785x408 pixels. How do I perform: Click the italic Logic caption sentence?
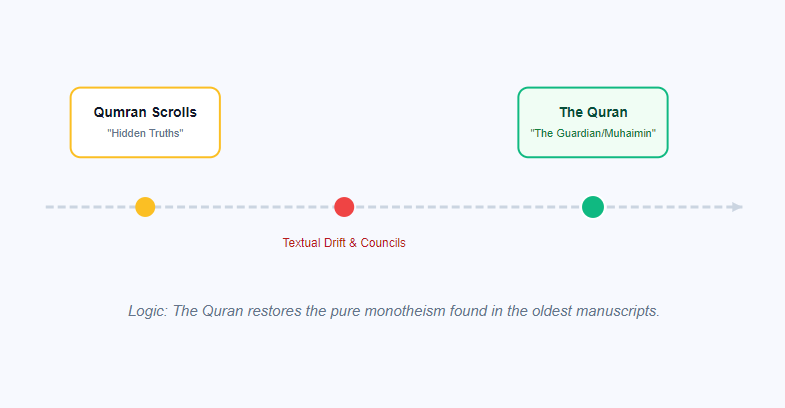tap(394, 311)
